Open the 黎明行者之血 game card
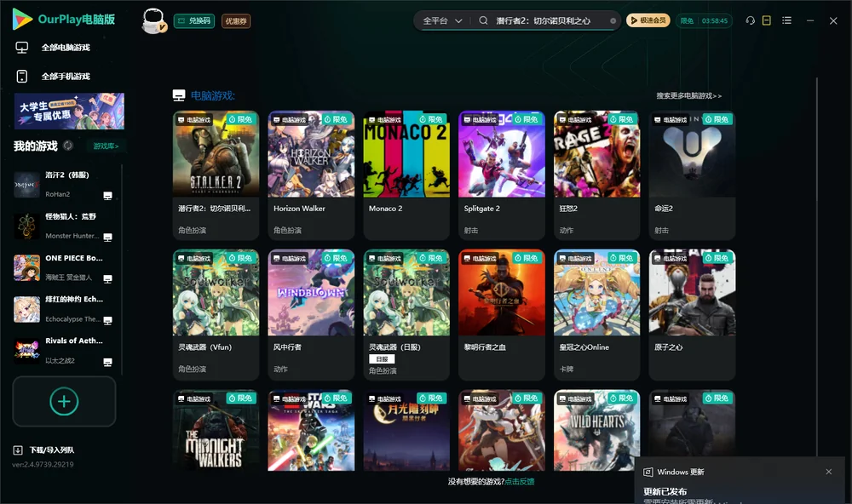Image resolution: width=852 pixels, height=504 pixels. click(502, 314)
